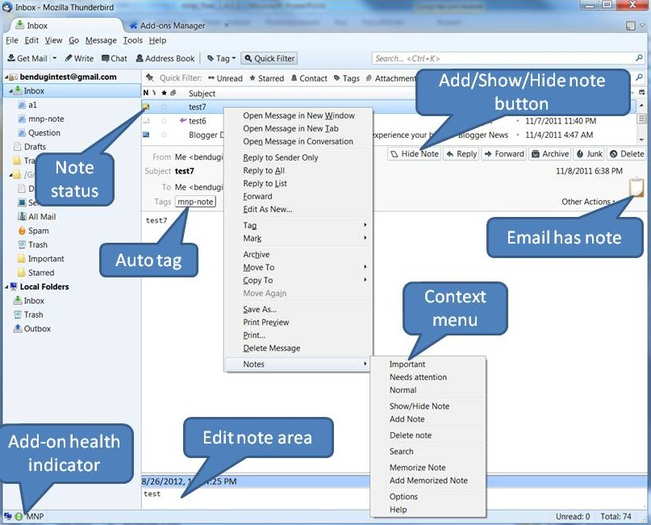Open the Outbox folder icon

coord(17,329)
